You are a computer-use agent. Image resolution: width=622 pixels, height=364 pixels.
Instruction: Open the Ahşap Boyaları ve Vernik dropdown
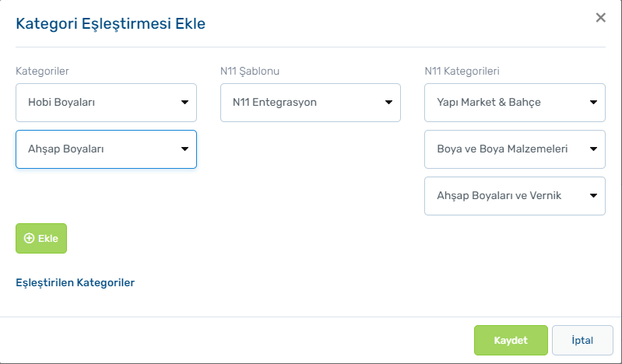point(515,196)
